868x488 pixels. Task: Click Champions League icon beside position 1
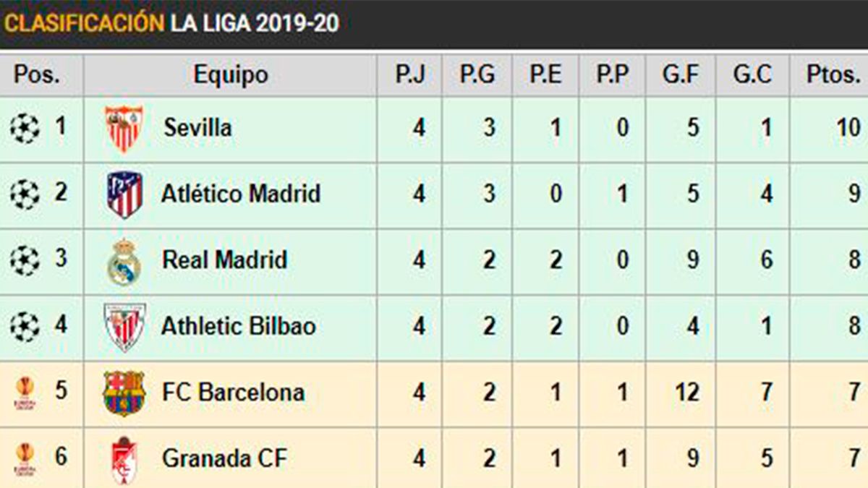click(25, 129)
